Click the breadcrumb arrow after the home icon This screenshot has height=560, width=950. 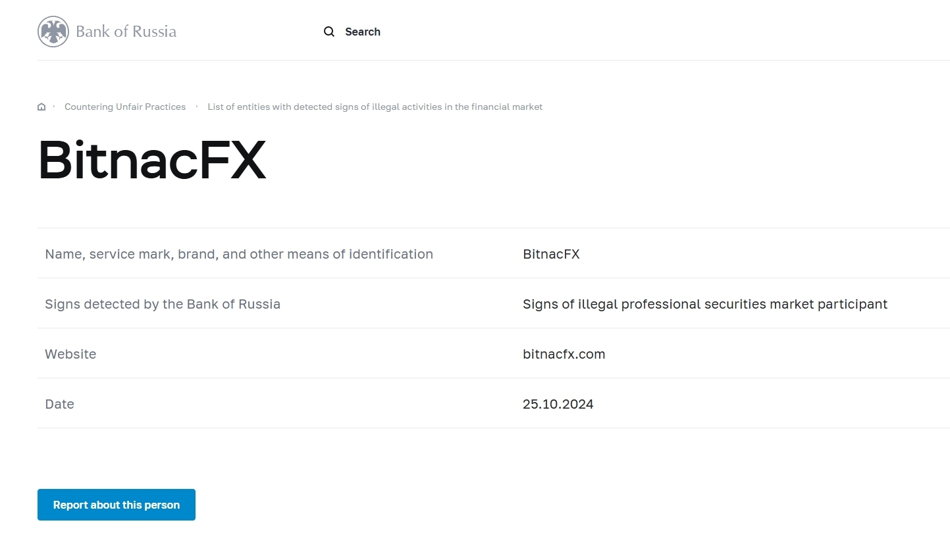pos(54,107)
